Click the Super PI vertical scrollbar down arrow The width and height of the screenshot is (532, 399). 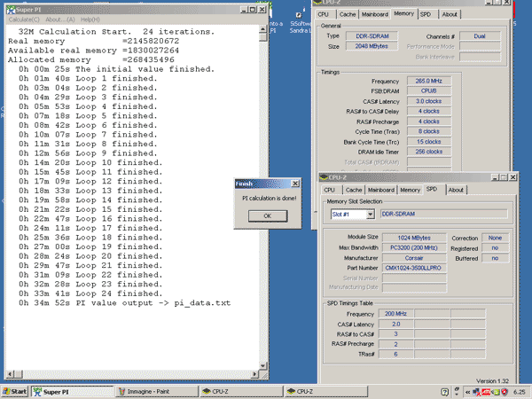(x=263, y=365)
